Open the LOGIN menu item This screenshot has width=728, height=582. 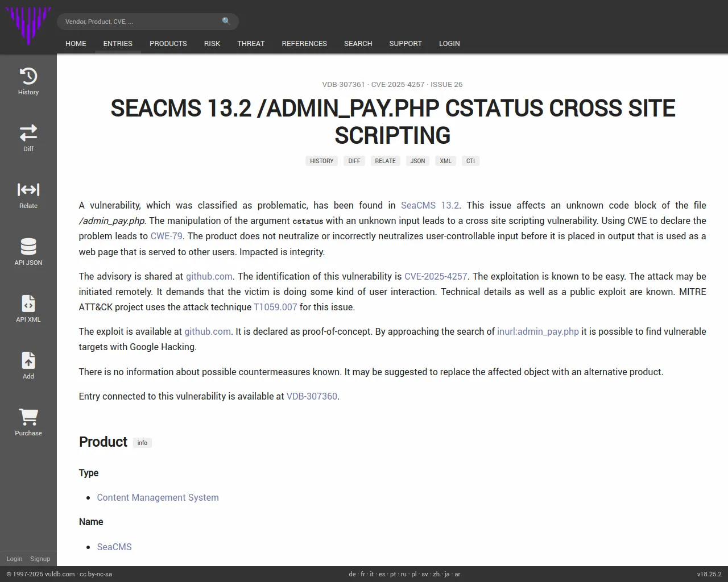449,43
